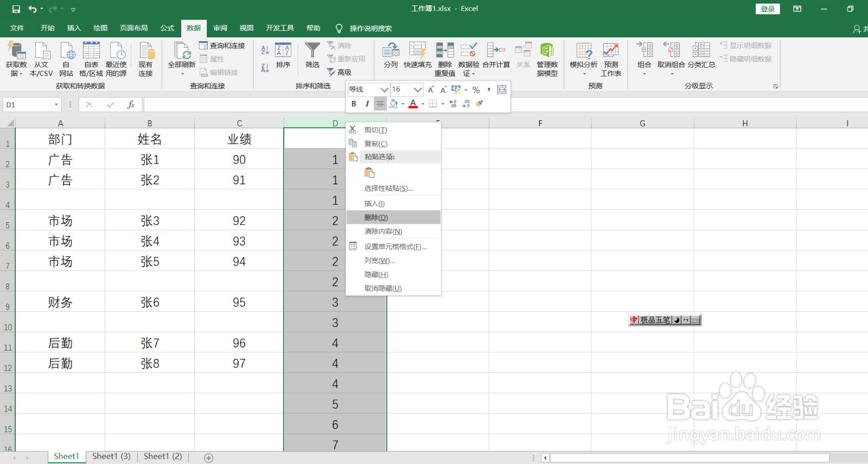Click Format Painter brush in mini toolbar
The image size is (868, 464).
click(479, 104)
